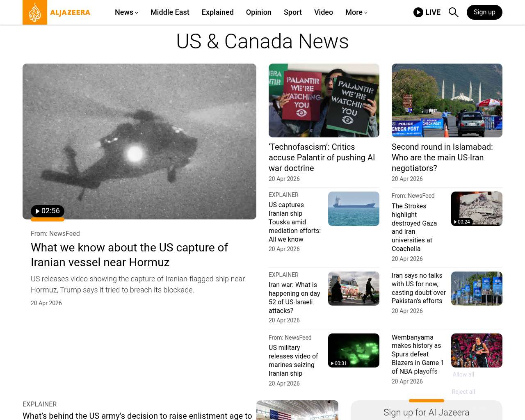Viewport: 525px width, 420px height.
Task: Open headline about US capture of Iranian vessel
Action: click(x=129, y=255)
